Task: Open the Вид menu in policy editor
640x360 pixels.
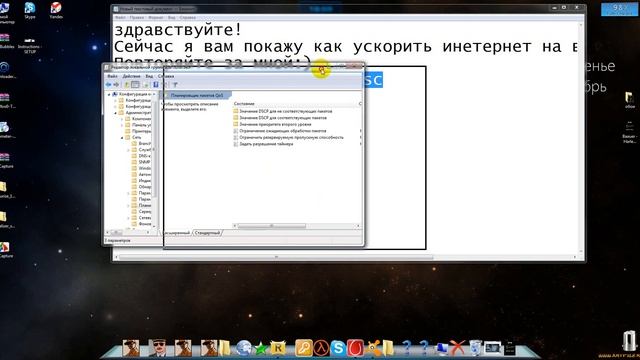Action: coord(149,76)
